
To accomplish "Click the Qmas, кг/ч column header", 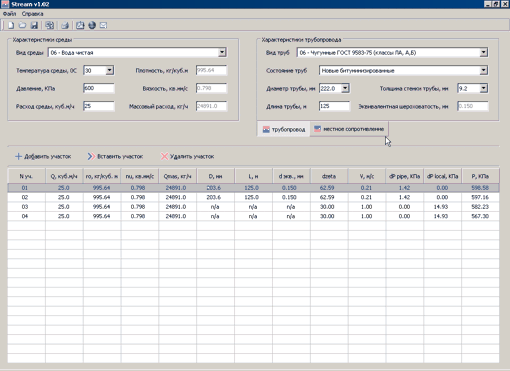I will click(177, 176).
